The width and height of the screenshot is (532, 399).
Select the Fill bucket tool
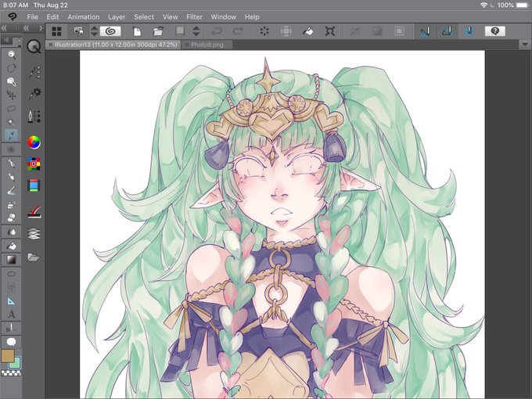[x=12, y=246]
